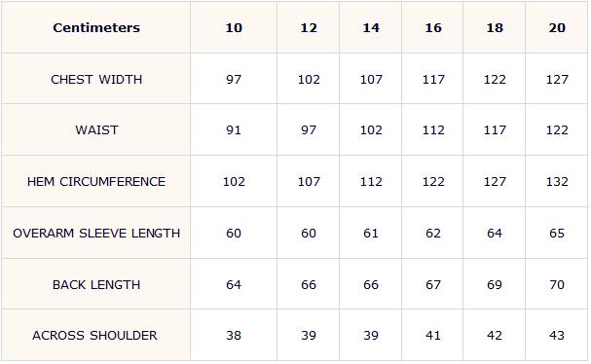Select the size 12 column header
591x364 pixels.
(x=309, y=27)
